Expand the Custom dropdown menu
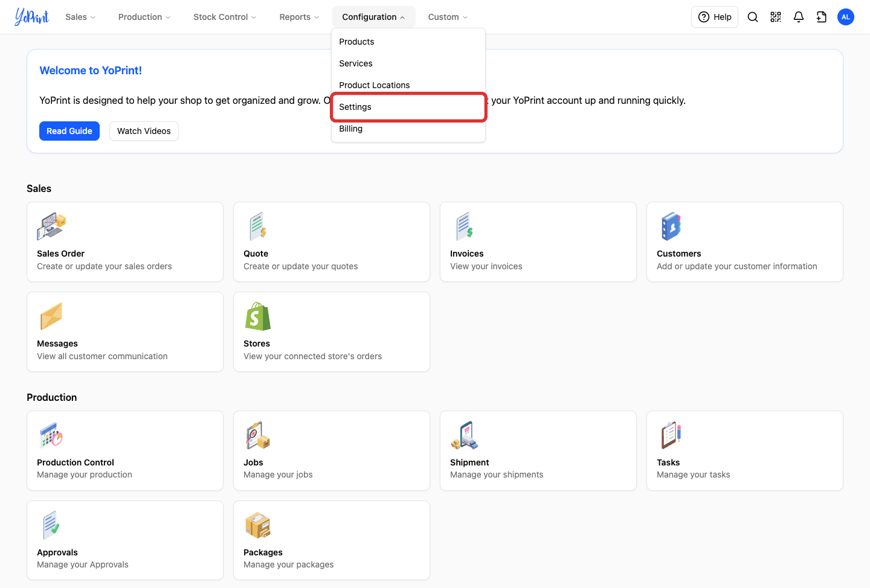Image resolution: width=870 pixels, height=588 pixels. 448,17
